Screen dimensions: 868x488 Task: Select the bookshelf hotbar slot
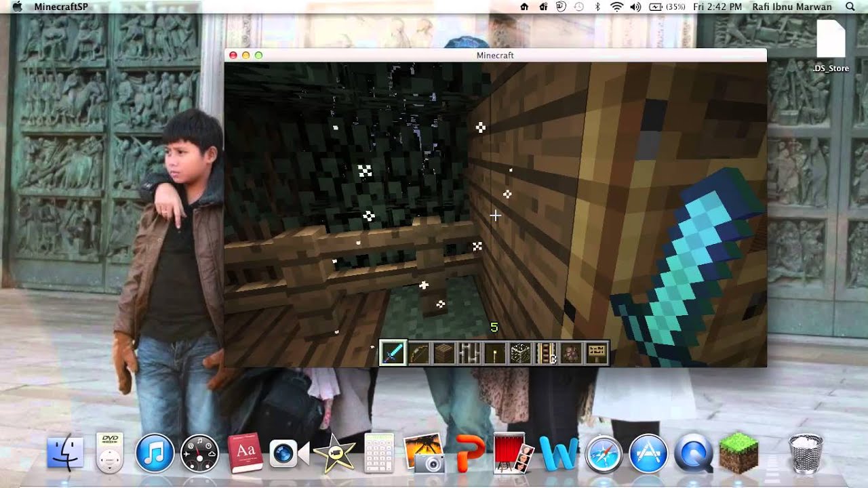(546, 353)
